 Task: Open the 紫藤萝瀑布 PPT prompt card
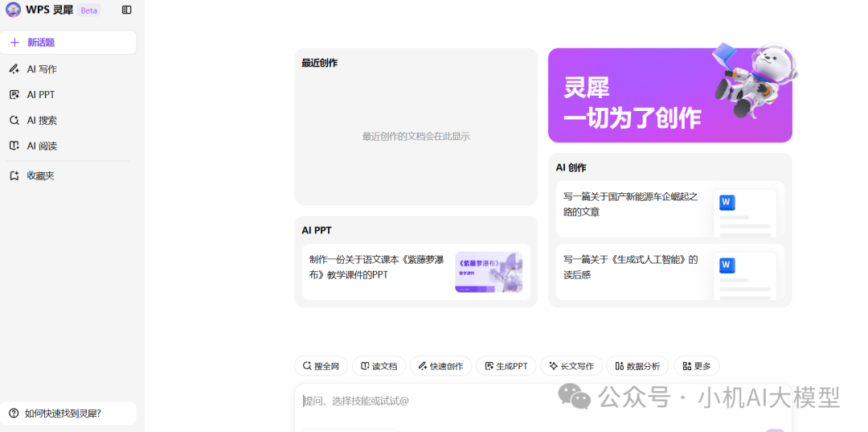coord(416,272)
